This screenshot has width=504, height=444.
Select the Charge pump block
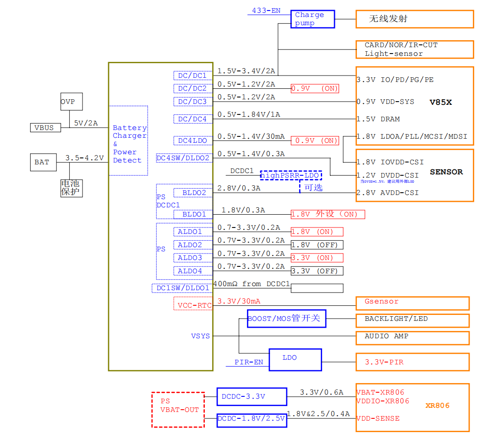(312, 19)
